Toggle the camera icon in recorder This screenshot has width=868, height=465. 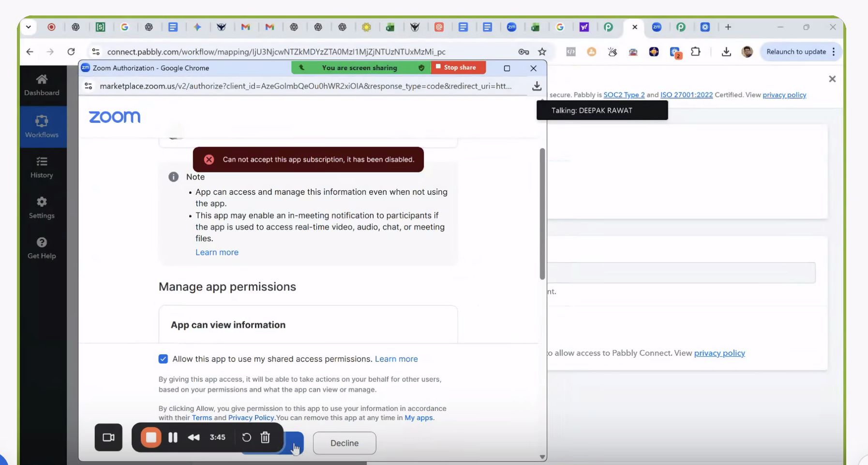(108, 437)
